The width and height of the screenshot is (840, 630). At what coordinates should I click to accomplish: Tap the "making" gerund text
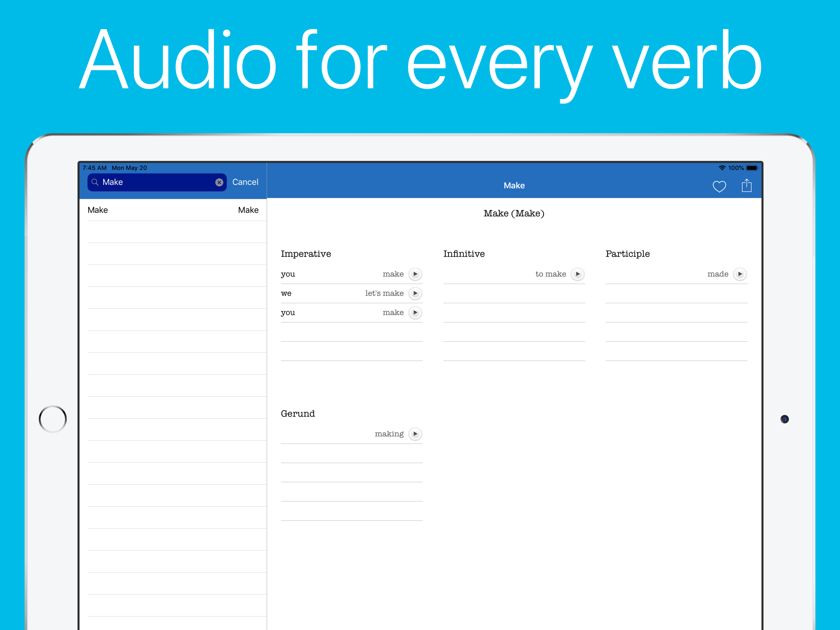389,434
